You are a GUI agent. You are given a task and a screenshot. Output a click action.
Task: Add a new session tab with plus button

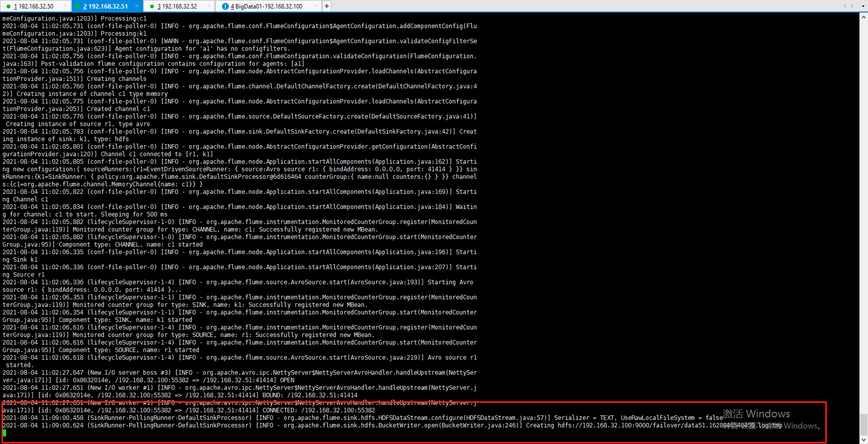point(327,6)
